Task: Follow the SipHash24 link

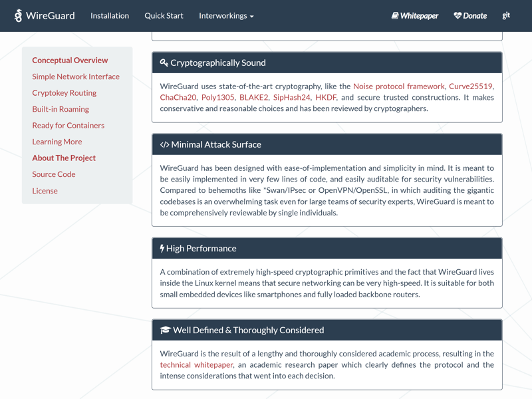Action: tap(291, 97)
